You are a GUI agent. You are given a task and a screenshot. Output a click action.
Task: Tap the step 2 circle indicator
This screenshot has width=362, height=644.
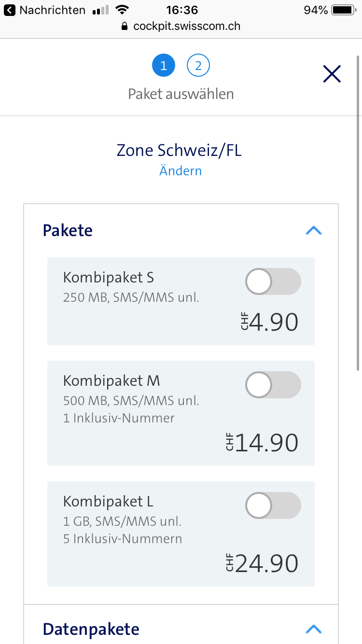click(x=198, y=66)
